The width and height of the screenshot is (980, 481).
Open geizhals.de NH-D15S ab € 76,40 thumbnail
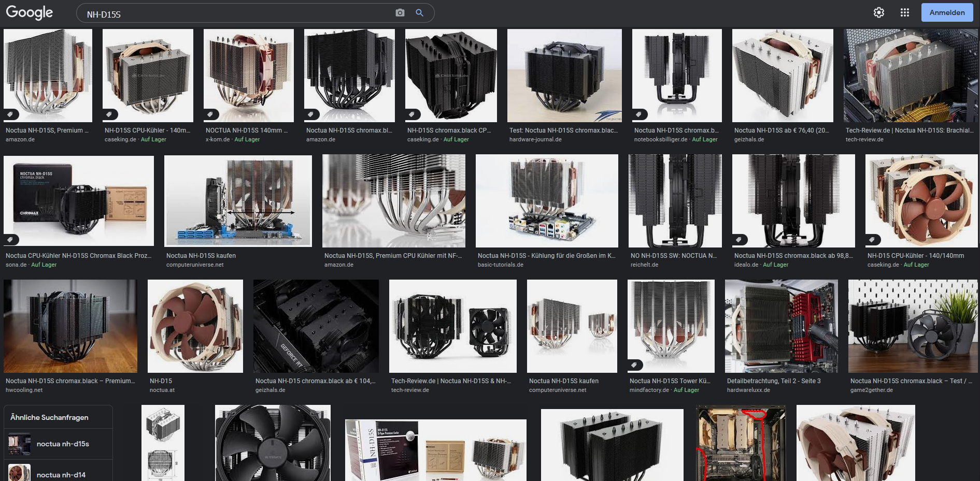[783, 76]
